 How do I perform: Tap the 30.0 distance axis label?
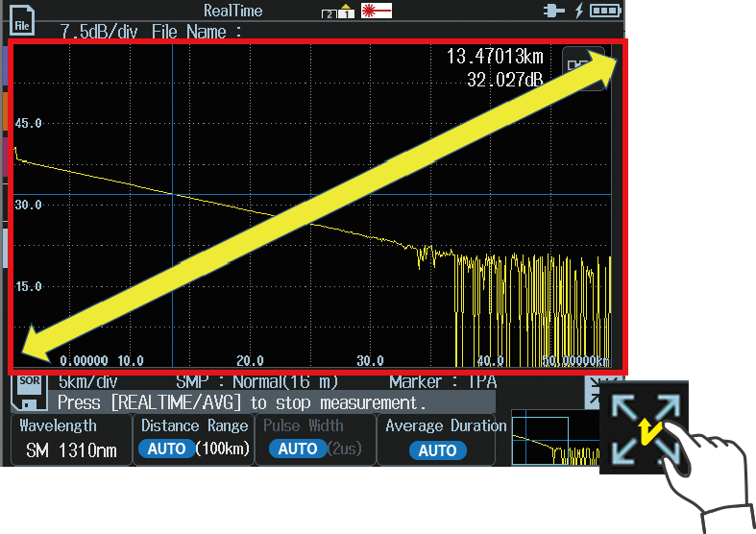coord(370,360)
